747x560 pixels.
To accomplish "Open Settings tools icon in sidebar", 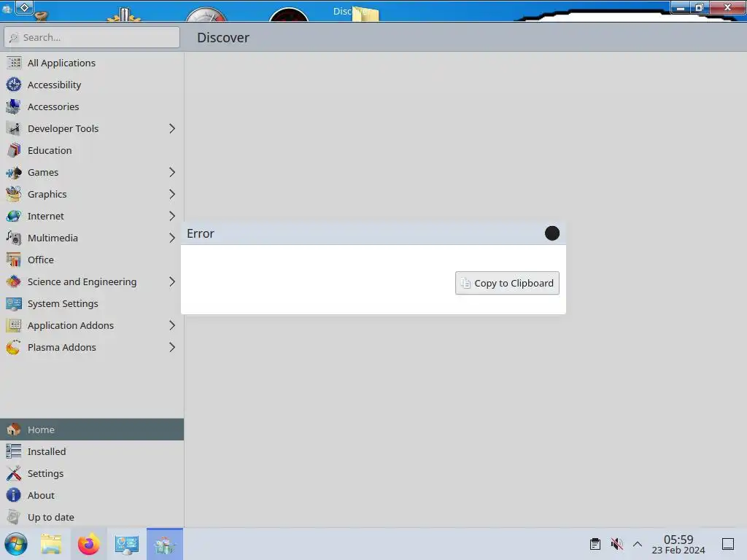I will tap(14, 473).
